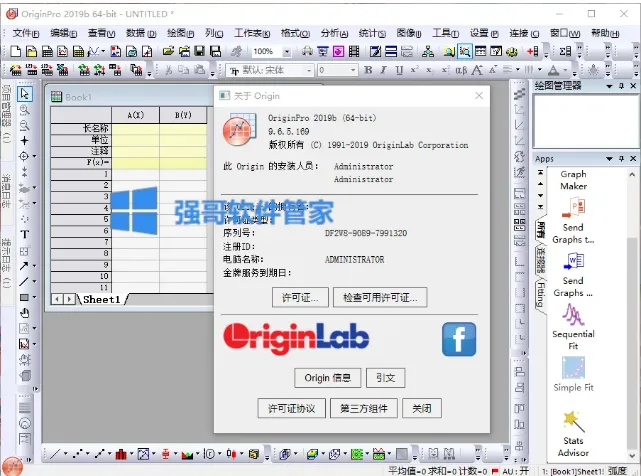Screen dimensions: 641x476
Task: Expand the Plot Manager panel menu arrow
Action: [x=609, y=86]
